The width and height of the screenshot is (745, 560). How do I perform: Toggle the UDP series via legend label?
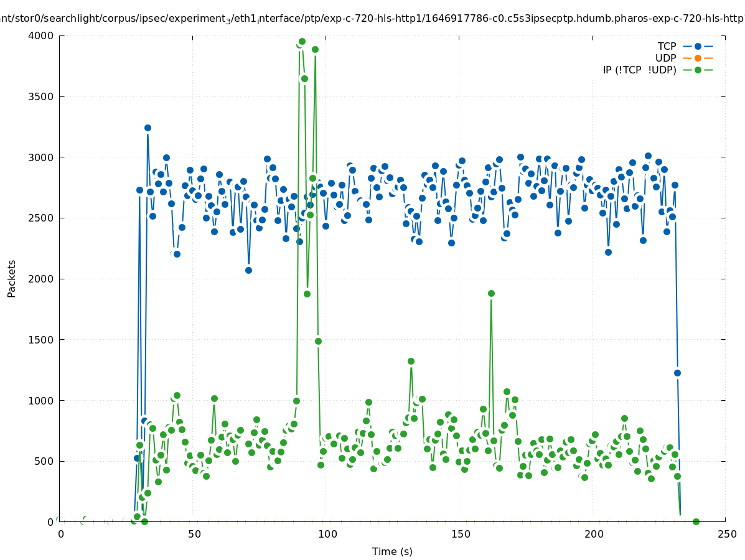[x=665, y=58]
